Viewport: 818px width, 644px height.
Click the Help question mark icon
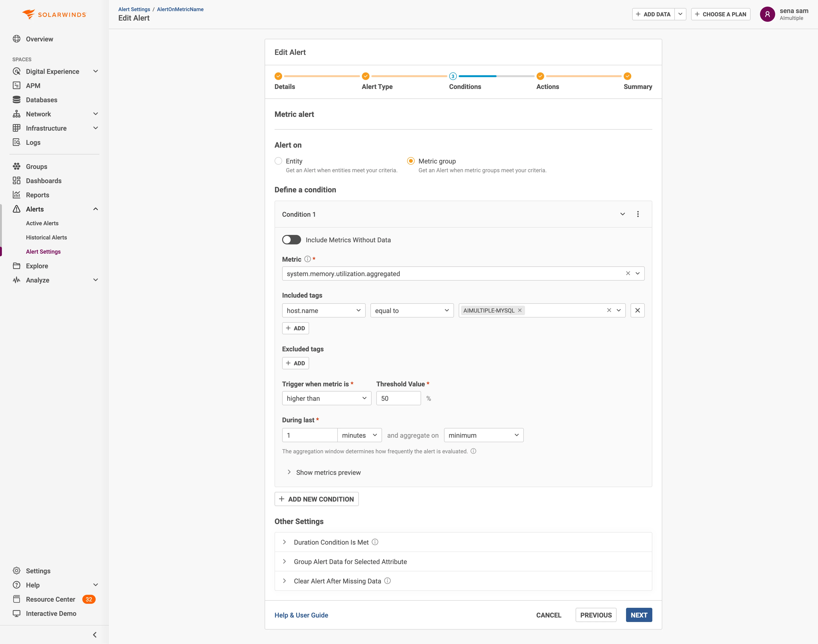pyautogui.click(x=17, y=585)
